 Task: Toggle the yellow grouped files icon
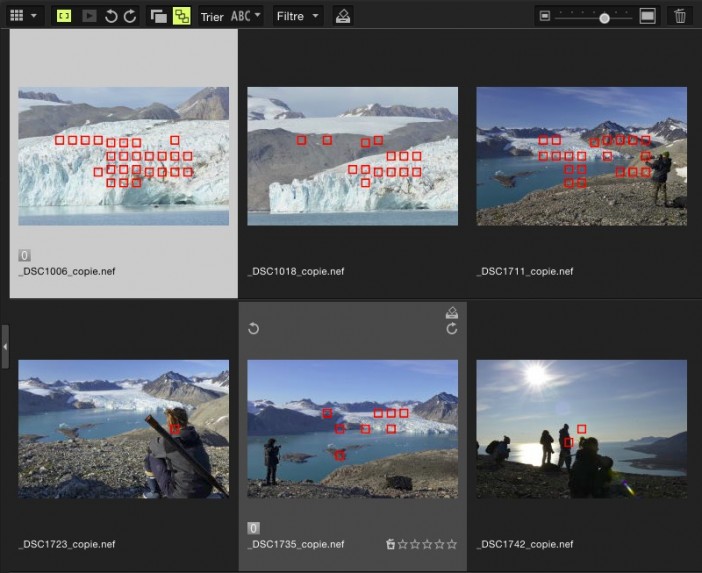point(181,16)
